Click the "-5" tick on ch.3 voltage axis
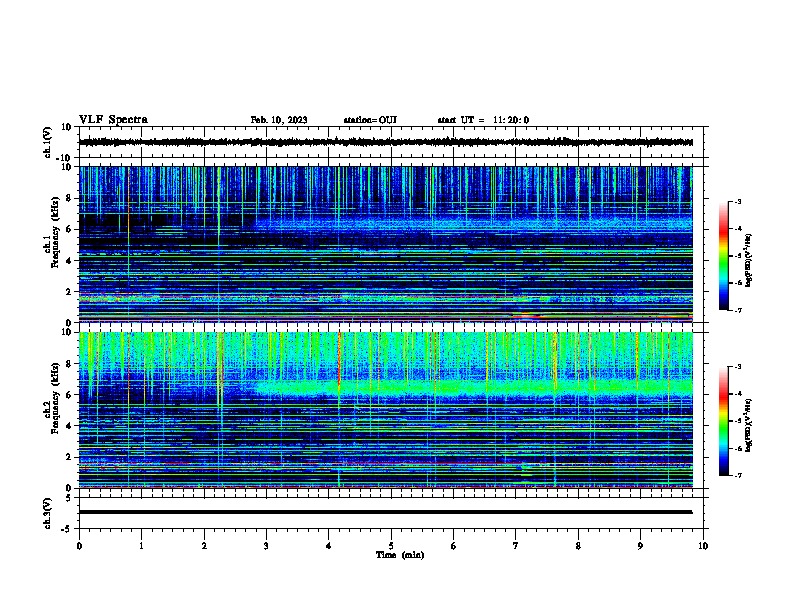This screenshot has width=792, height=612. pos(68,529)
